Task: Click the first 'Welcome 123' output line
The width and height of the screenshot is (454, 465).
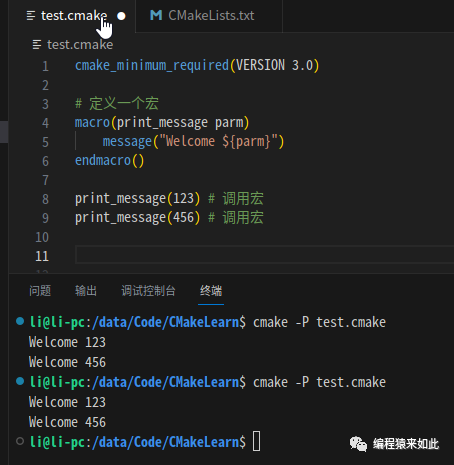Action: [x=67, y=342]
